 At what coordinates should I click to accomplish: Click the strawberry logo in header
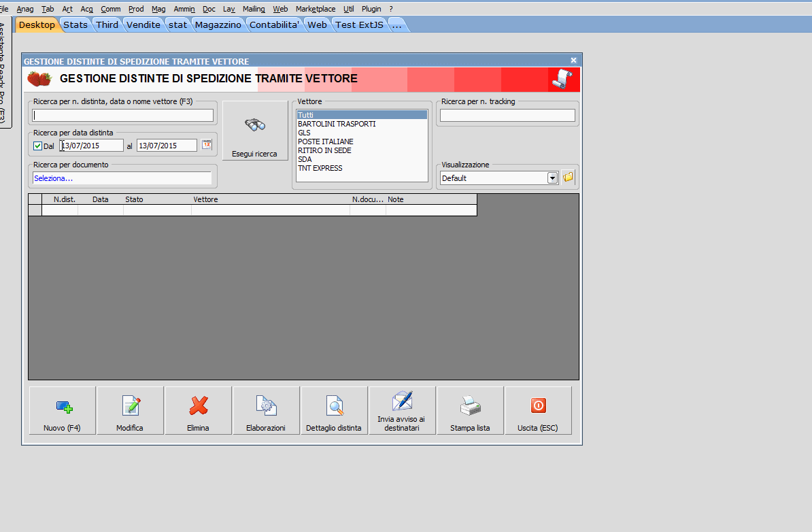click(x=39, y=80)
